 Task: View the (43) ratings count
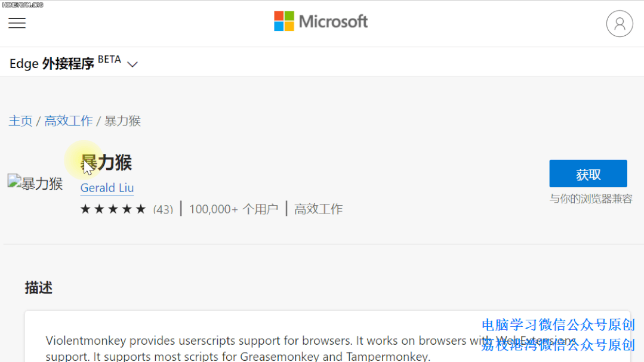click(163, 209)
